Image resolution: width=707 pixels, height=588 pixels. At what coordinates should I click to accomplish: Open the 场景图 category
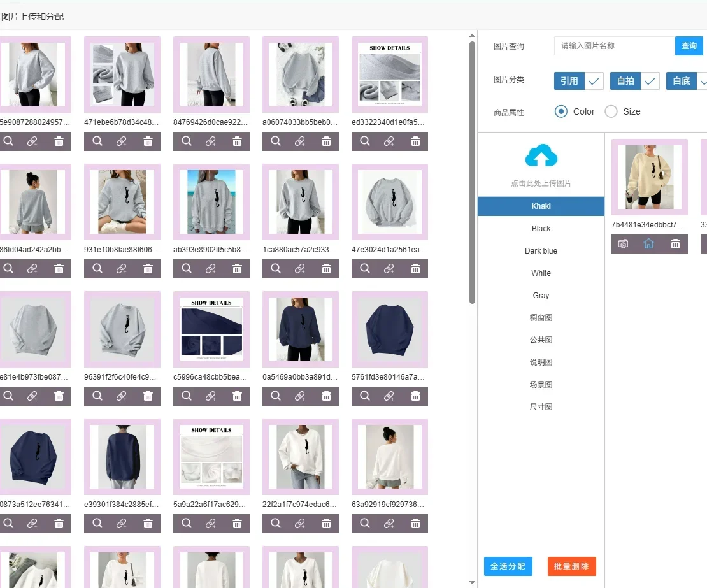(x=541, y=385)
